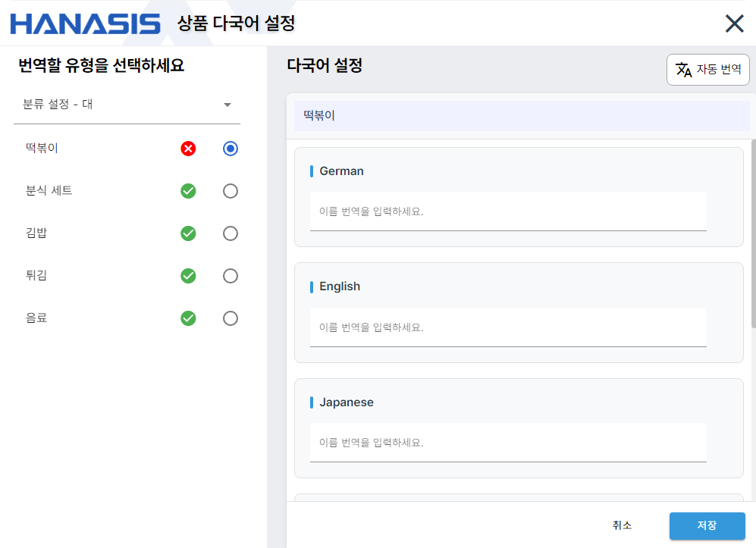Select the 김밥 radio button

(x=230, y=233)
